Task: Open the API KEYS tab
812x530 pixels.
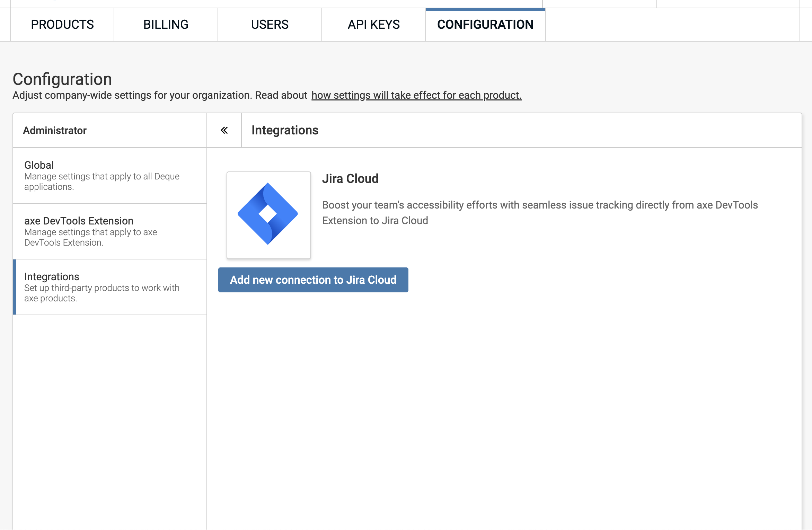Action: (374, 24)
